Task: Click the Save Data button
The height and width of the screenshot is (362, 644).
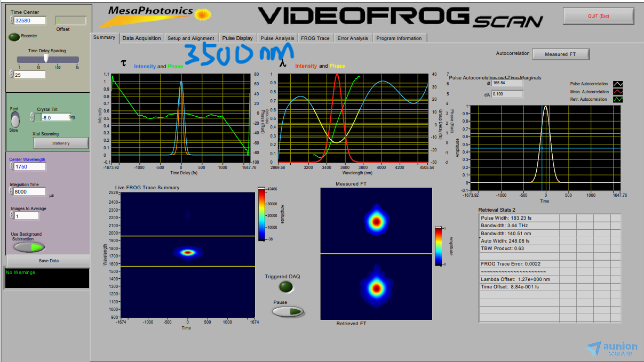Action: tap(49, 261)
